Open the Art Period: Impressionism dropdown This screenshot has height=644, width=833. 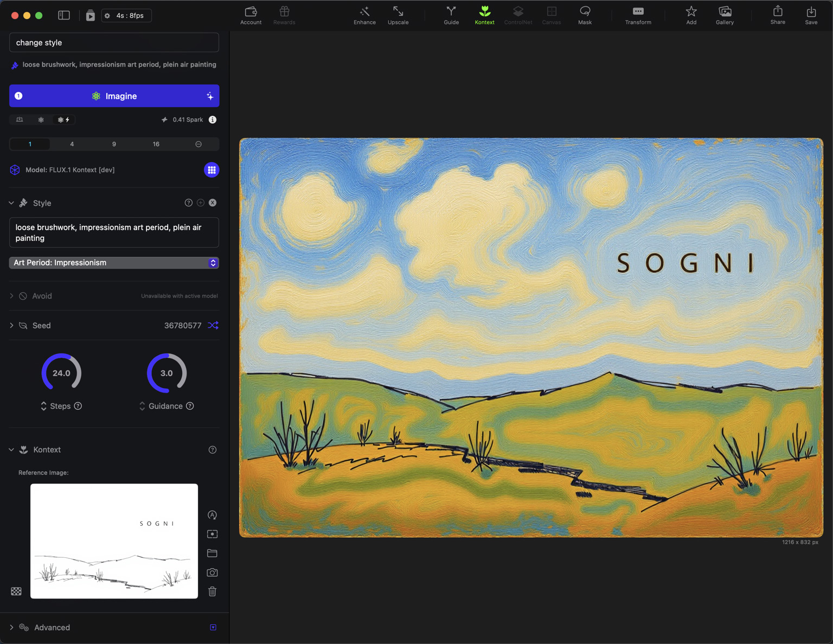pyautogui.click(x=114, y=263)
